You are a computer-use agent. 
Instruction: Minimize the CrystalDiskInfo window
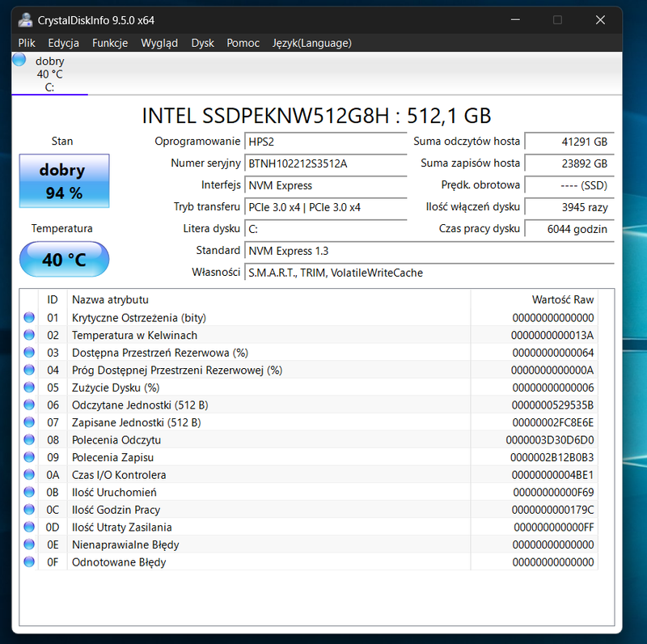tap(515, 19)
